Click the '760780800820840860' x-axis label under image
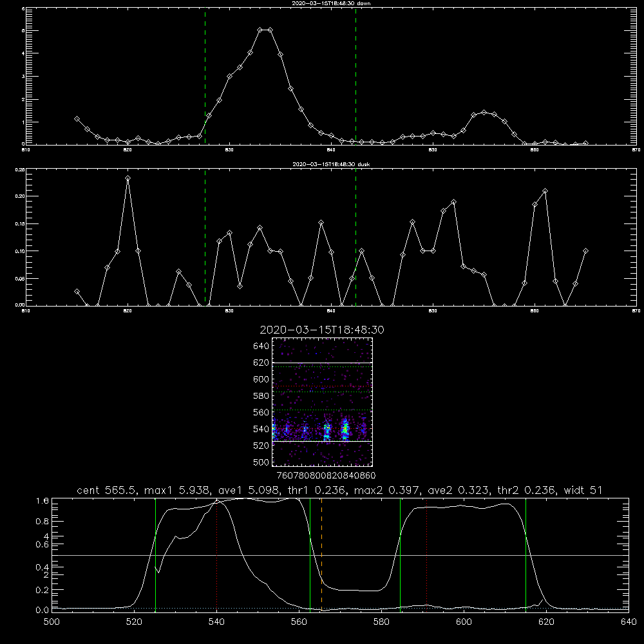 [x=327, y=475]
